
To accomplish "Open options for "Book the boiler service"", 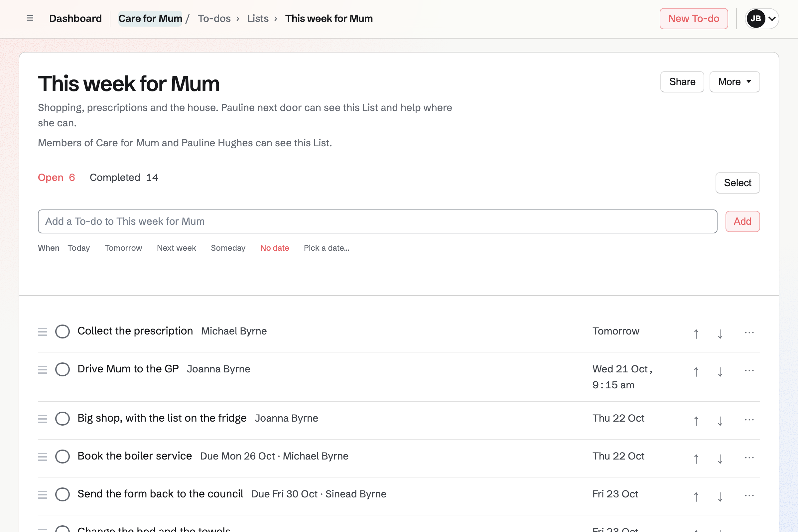I will coord(749,458).
